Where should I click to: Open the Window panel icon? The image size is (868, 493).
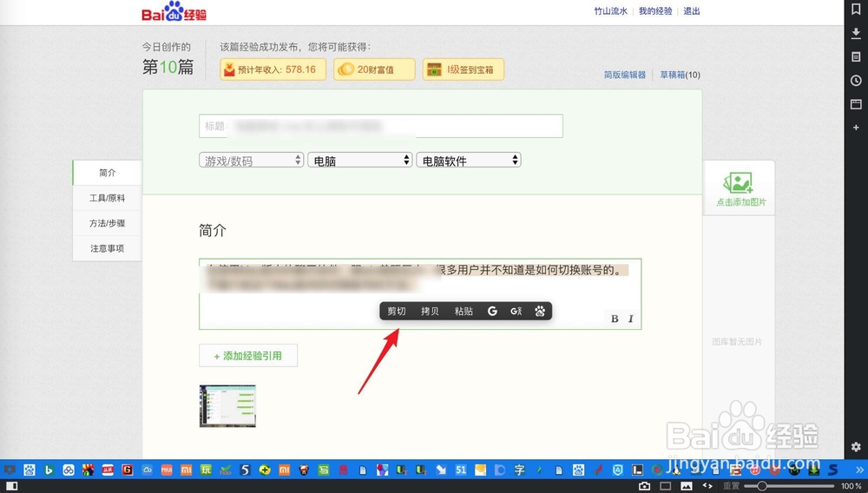[856, 104]
